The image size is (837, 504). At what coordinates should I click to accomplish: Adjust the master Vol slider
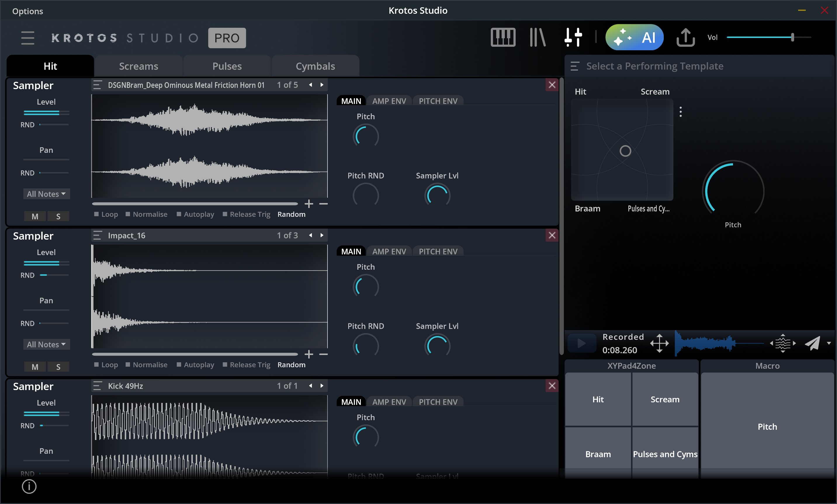[x=768, y=37]
